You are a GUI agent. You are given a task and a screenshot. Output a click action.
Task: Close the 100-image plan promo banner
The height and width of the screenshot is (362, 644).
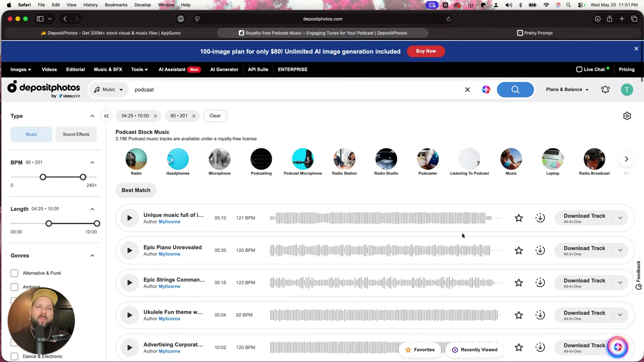pos(636,49)
